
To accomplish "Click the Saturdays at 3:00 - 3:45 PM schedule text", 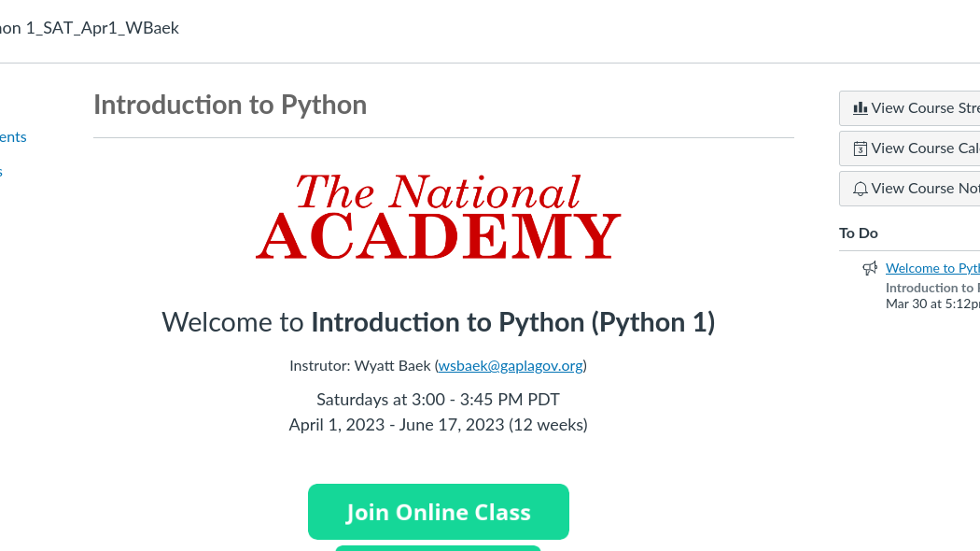I will tap(439, 400).
